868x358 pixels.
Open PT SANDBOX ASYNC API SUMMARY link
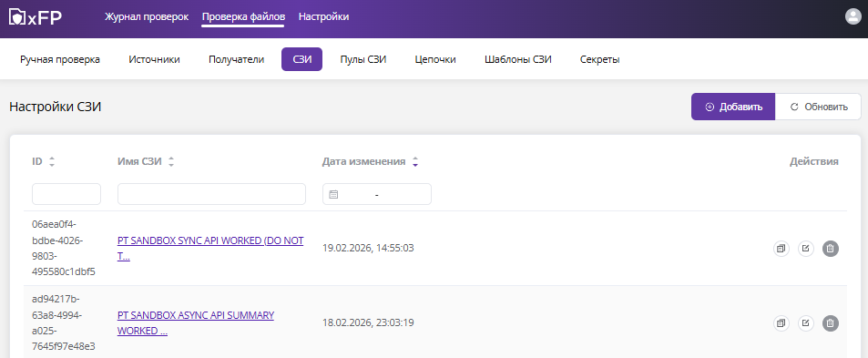coord(196,323)
